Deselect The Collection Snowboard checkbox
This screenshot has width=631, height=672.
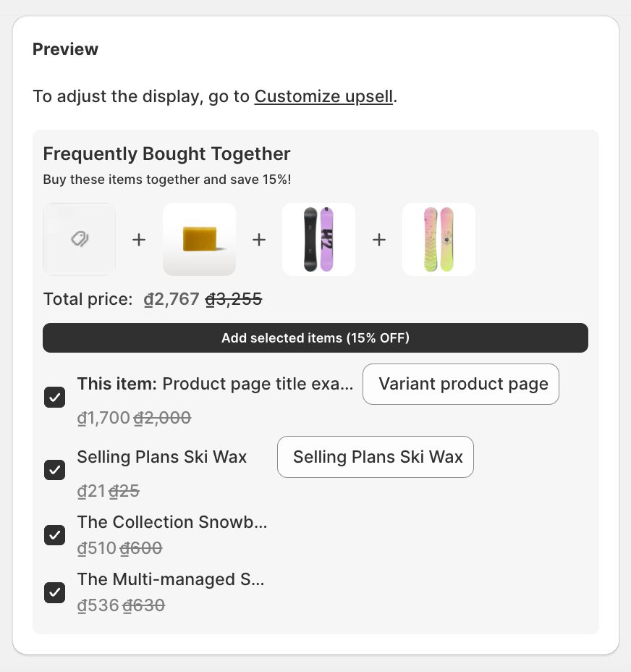(55, 535)
